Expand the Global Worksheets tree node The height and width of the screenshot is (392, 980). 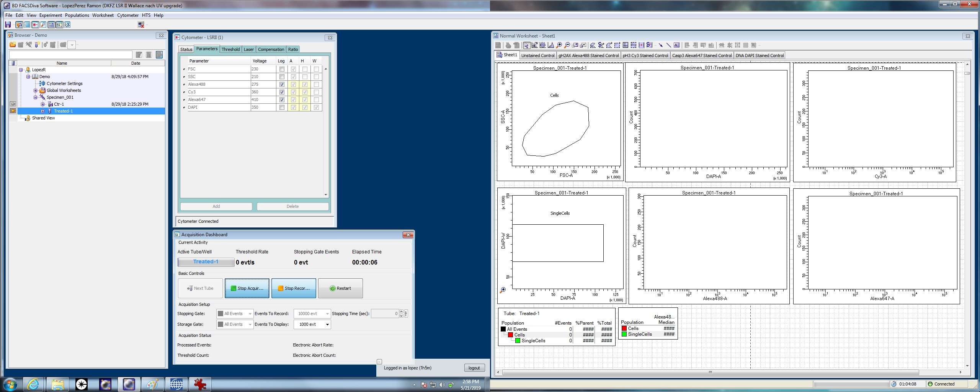point(36,91)
